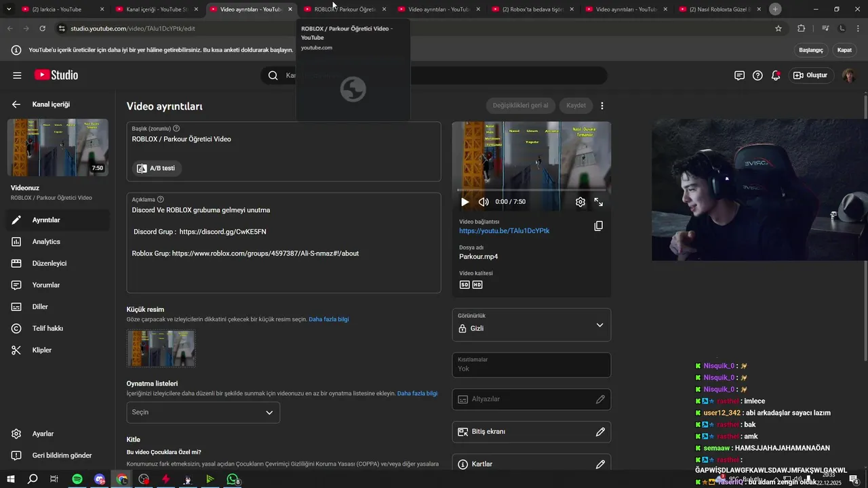Screen dimensions: 868x488
Task: Click the Açıklama help question icon
Action: click(x=161, y=199)
